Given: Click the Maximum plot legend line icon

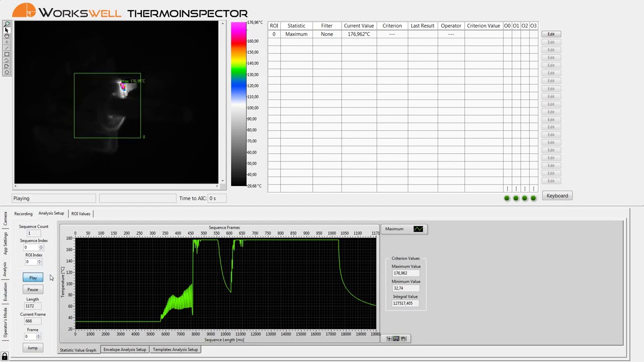Looking at the screenshot, I should tap(418, 229).
